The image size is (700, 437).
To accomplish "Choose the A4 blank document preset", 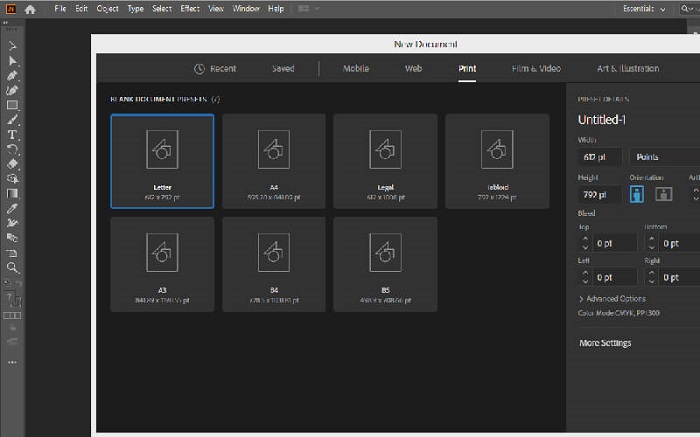I will pyautogui.click(x=273, y=160).
